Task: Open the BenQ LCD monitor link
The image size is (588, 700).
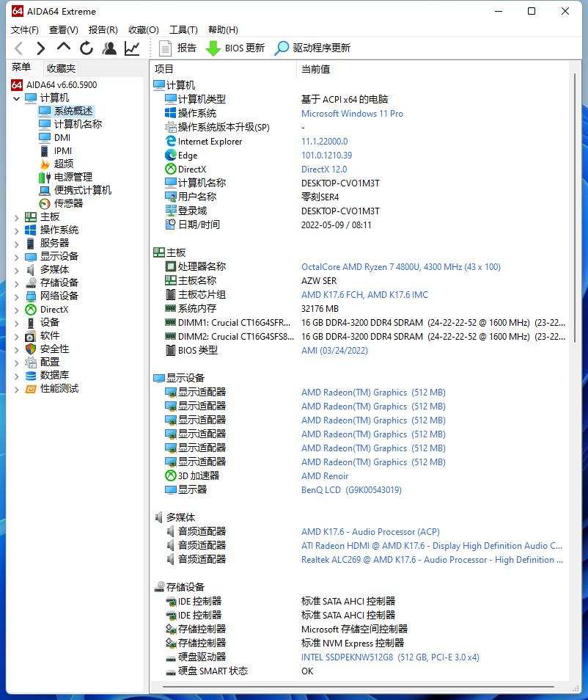Action: click(x=351, y=489)
